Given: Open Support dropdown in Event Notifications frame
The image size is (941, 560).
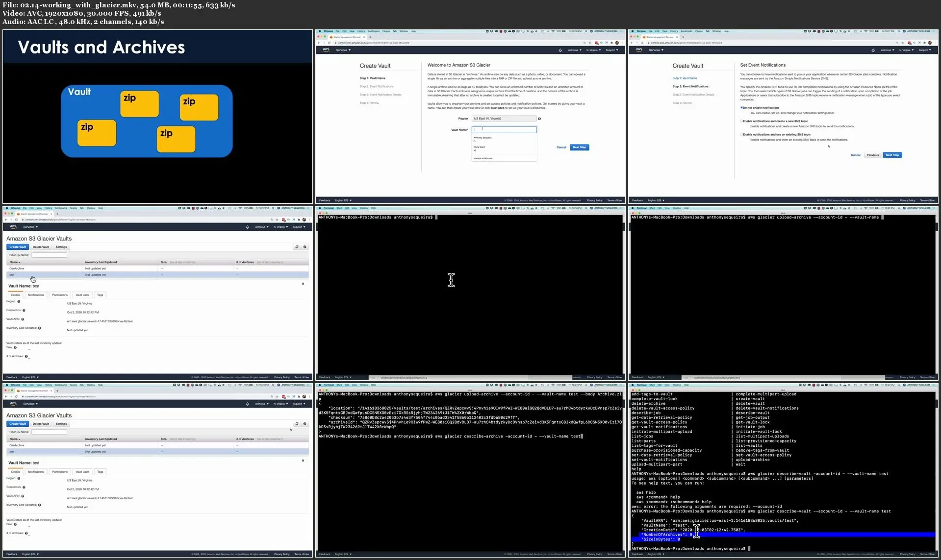Looking at the screenshot, I should 925,50.
